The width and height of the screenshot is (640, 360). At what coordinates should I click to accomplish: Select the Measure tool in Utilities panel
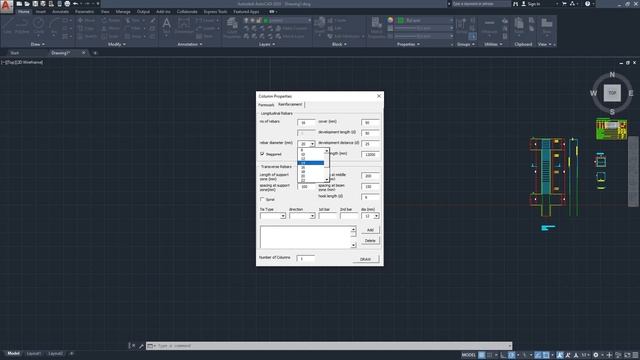click(x=489, y=26)
